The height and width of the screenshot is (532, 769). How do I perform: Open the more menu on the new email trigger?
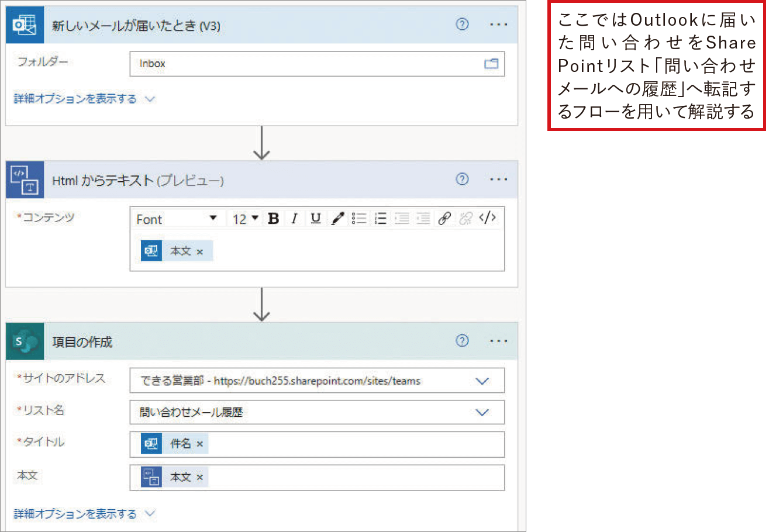[x=498, y=25]
